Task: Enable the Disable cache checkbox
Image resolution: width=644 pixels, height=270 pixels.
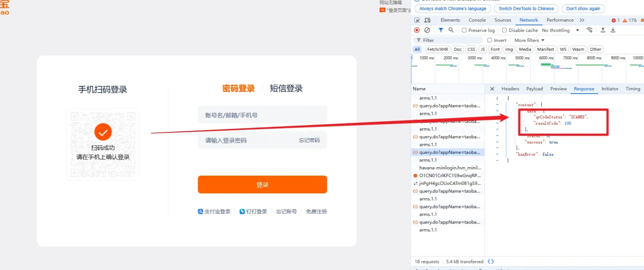Action: [x=504, y=30]
